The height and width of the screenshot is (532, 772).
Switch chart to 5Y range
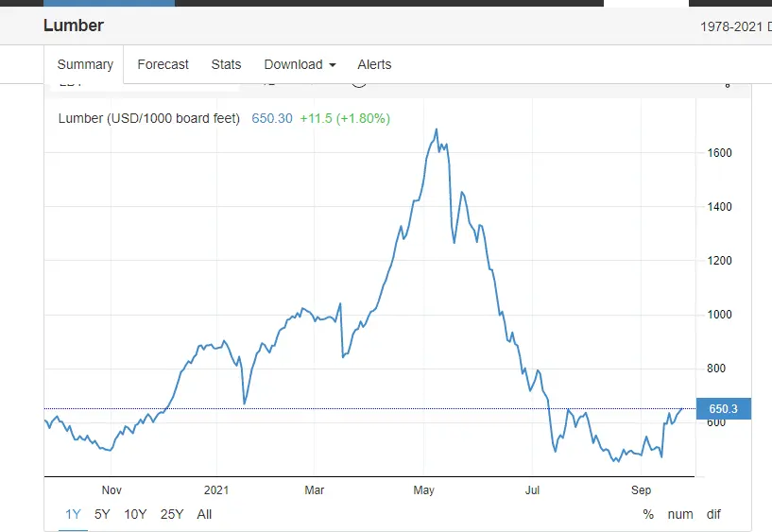click(x=102, y=514)
